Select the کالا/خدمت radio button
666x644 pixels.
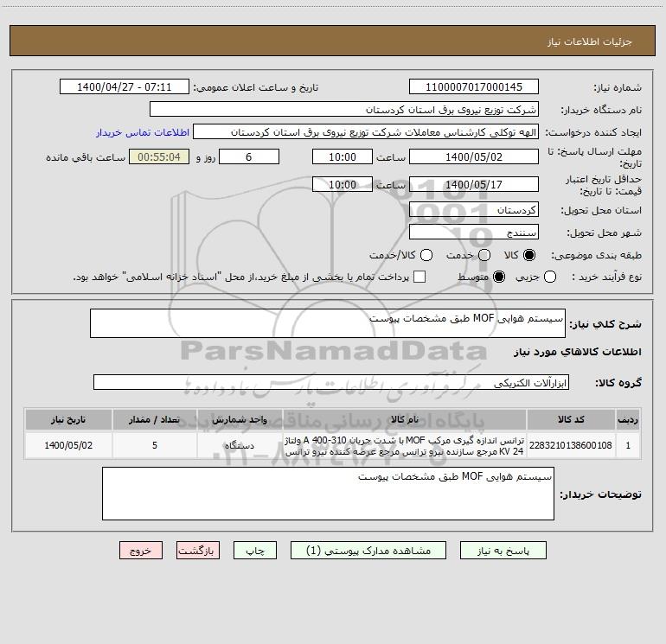click(x=426, y=255)
